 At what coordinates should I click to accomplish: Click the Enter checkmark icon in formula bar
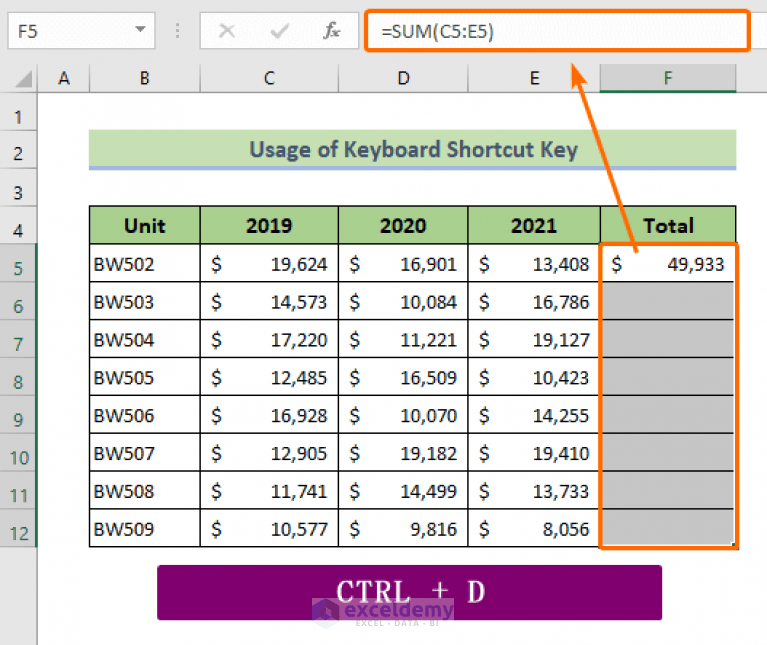click(x=279, y=31)
